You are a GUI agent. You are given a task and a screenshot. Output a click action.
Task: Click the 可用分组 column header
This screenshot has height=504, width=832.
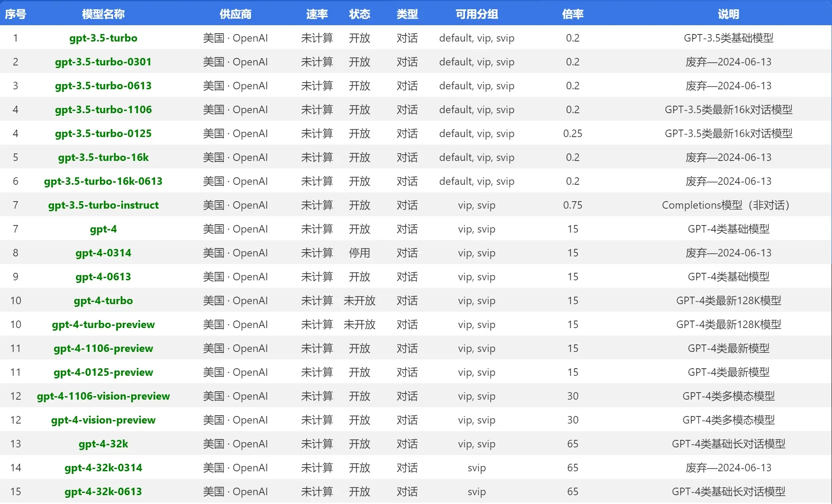(477, 14)
